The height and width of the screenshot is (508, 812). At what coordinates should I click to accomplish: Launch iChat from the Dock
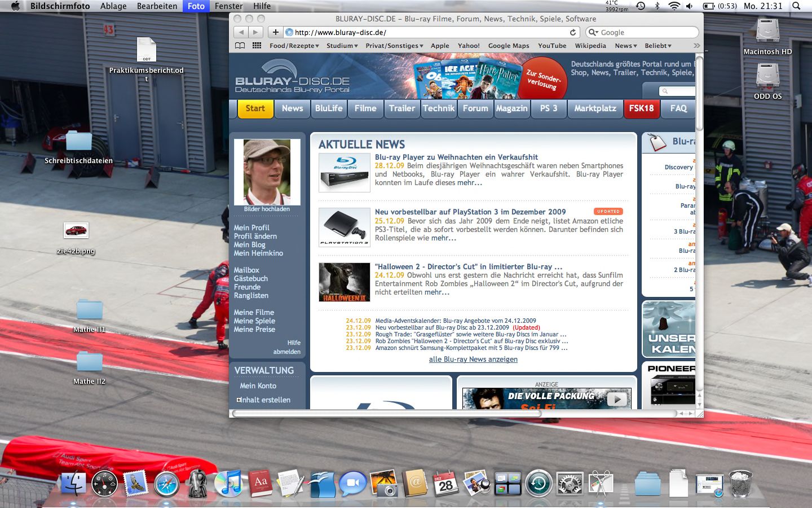(352, 484)
